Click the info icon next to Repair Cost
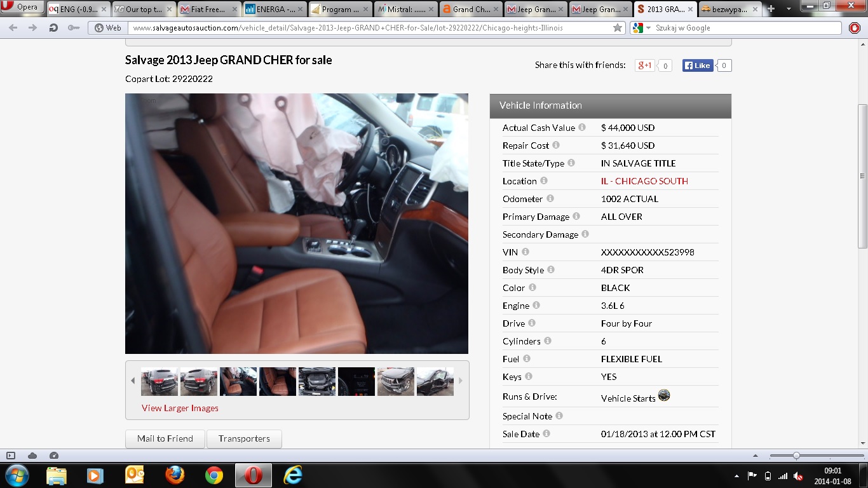 556,145
